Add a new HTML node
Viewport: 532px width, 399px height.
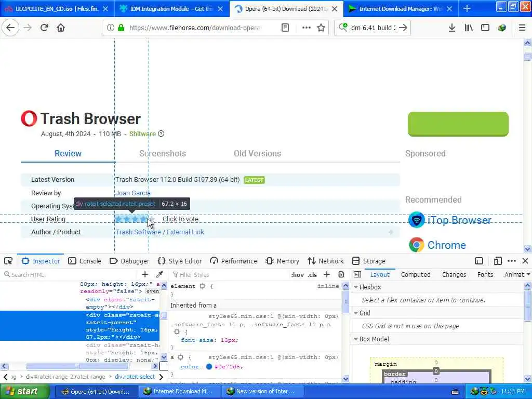[x=145, y=274]
